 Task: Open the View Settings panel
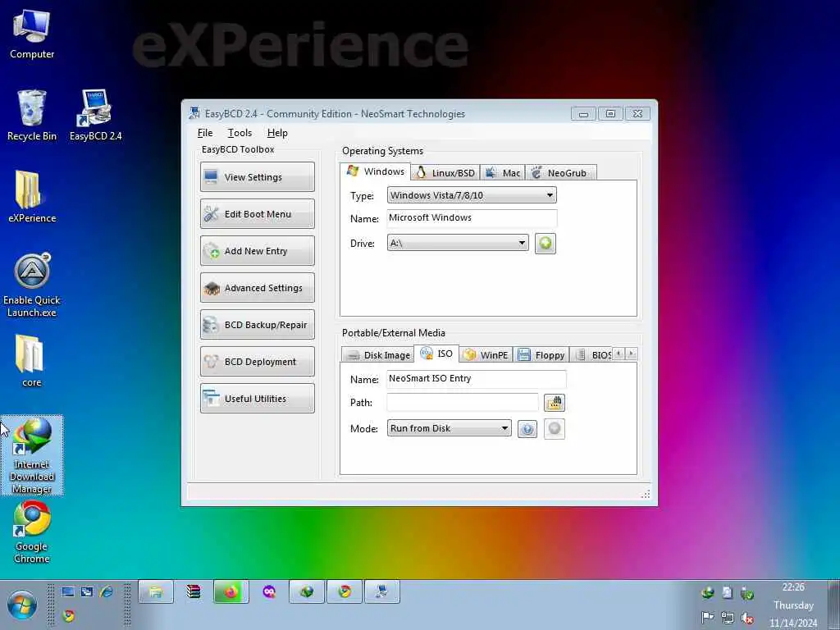(257, 177)
